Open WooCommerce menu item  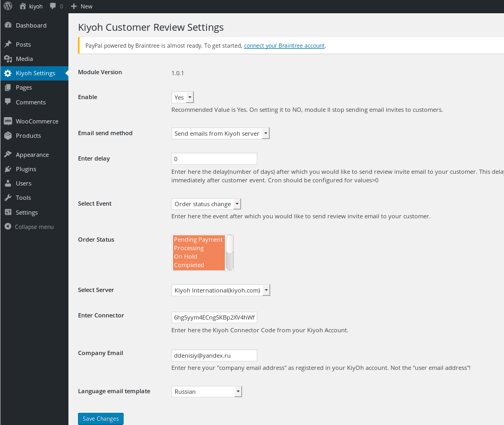click(34, 121)
